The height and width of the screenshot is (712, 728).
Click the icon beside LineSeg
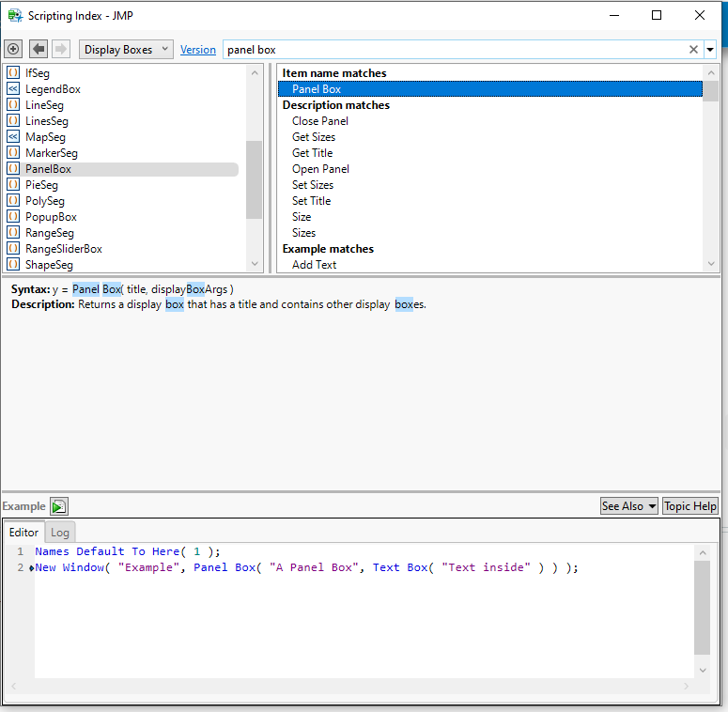tap(13, 105)
